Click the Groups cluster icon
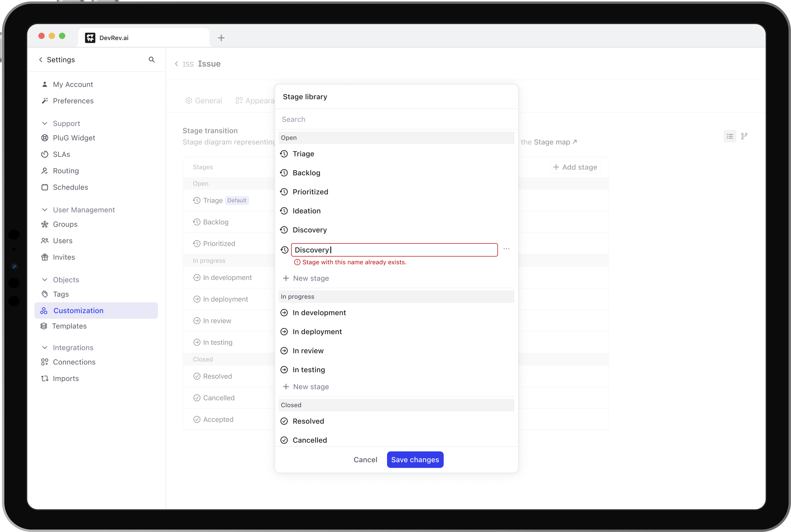 pos(44,224)
